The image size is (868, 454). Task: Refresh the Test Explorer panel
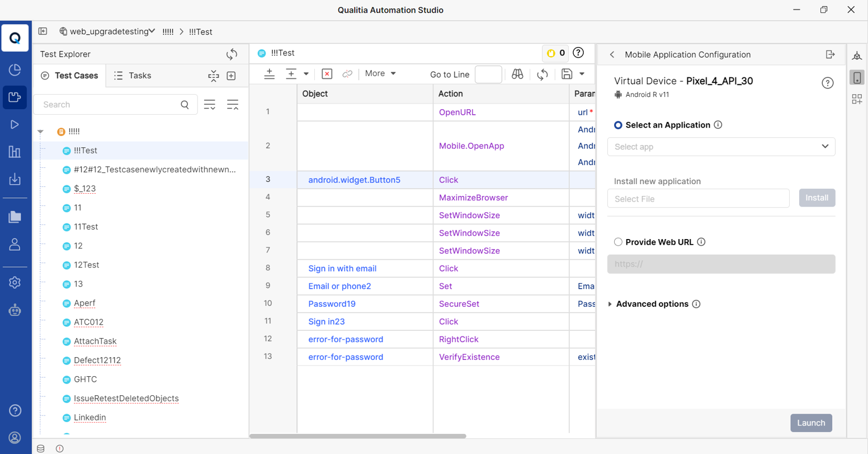[232, 54]
